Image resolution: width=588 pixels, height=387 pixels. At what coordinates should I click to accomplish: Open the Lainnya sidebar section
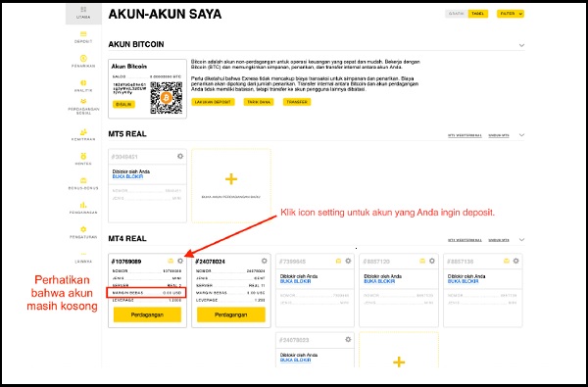click(x=83, y=258)
